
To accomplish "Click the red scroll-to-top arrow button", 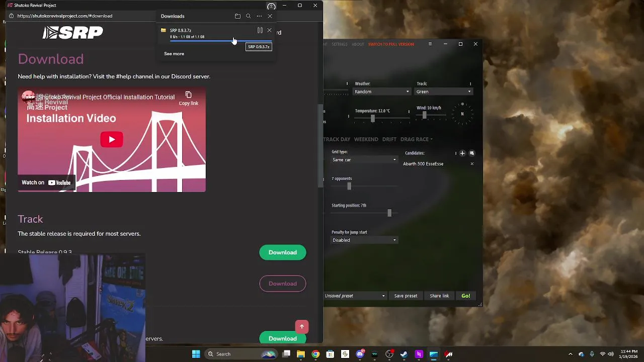I will pyautogui.click(x=302, y=327).
